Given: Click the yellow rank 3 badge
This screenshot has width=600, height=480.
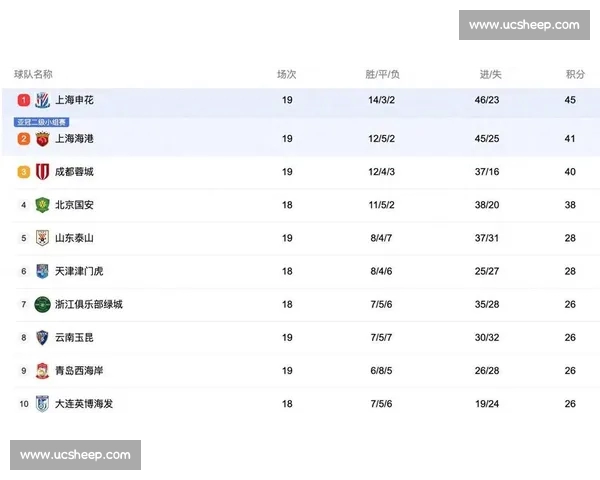Looking at the screenshot, I should coord(23,172).
